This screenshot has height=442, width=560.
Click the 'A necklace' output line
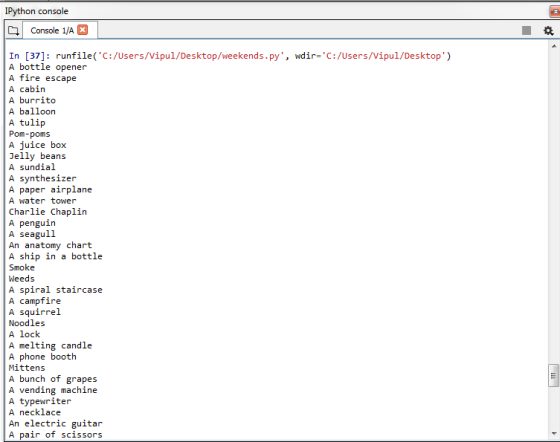(35, 412)
